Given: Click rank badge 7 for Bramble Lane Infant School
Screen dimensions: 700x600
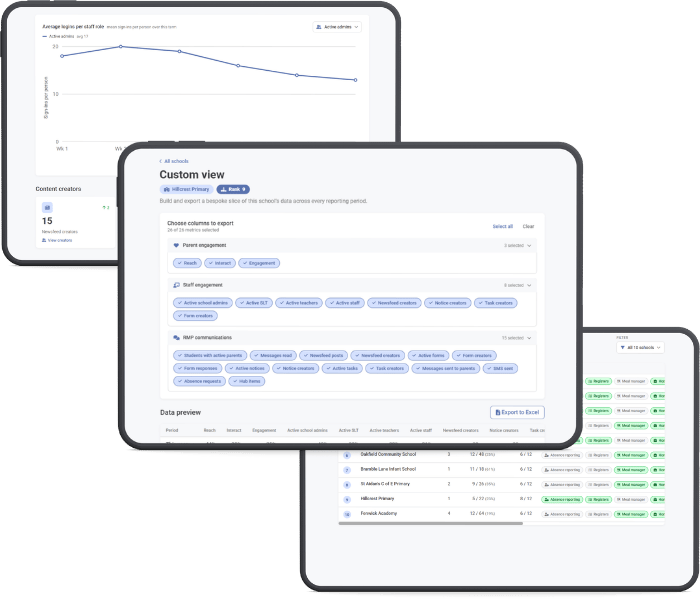Looking at the screenshot, I should pyautogui.click(x=347, y=470).
